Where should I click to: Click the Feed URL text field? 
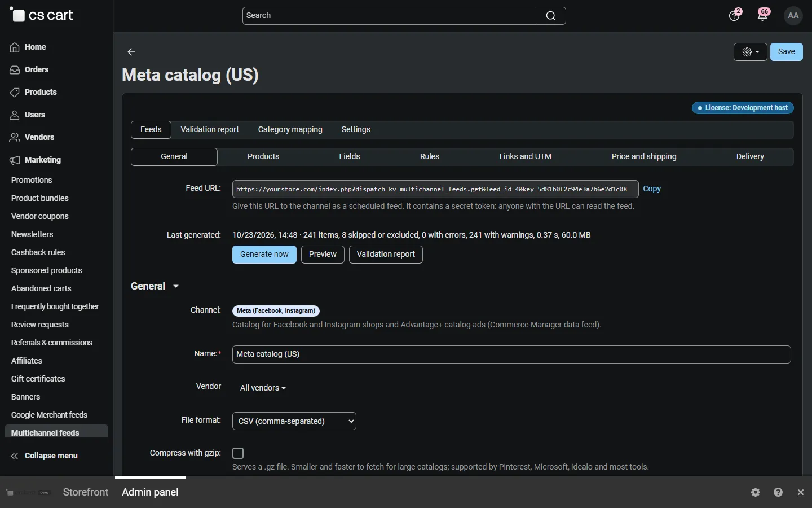pos(435,189)
